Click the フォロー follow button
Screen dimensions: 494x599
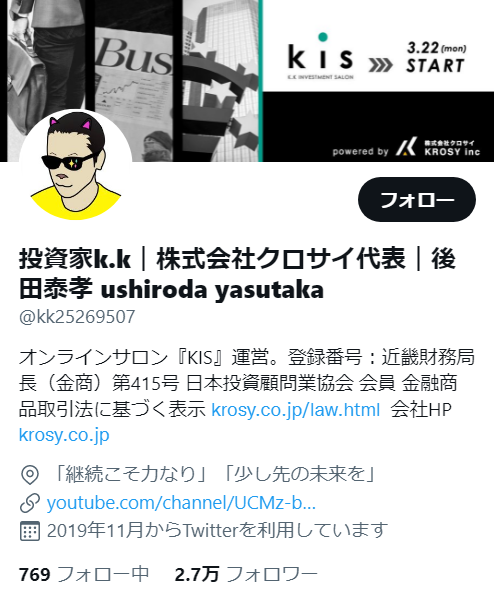click(x=416, y=199)
